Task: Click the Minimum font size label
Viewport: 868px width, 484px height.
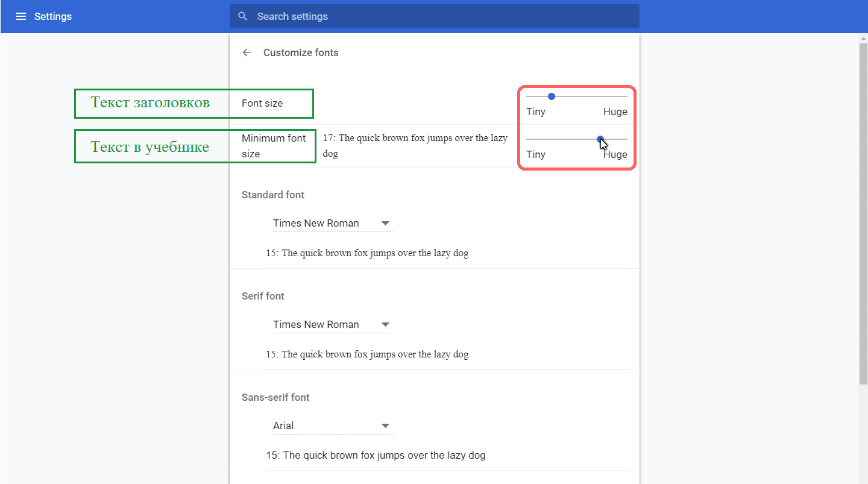Action: click(274, 146)
